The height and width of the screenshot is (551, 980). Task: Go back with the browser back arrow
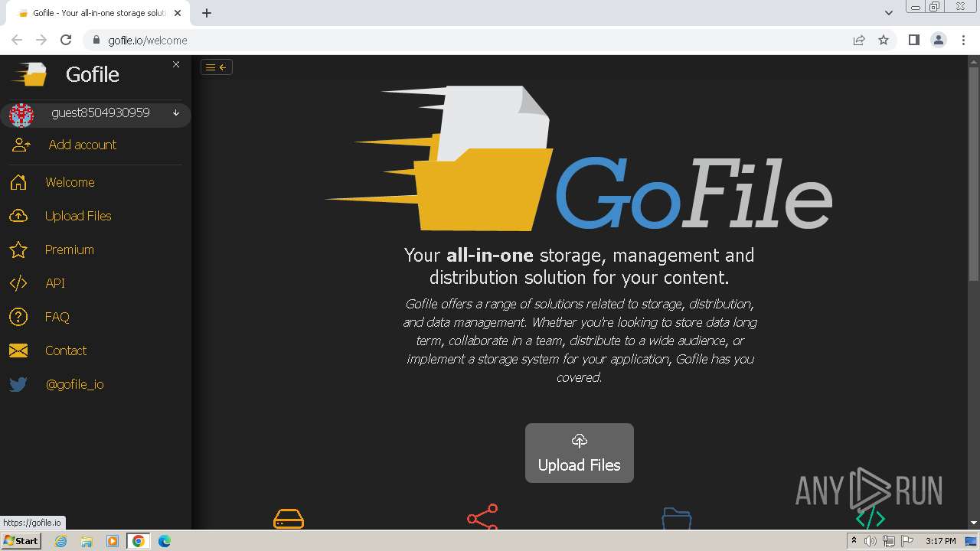point(17,40)
